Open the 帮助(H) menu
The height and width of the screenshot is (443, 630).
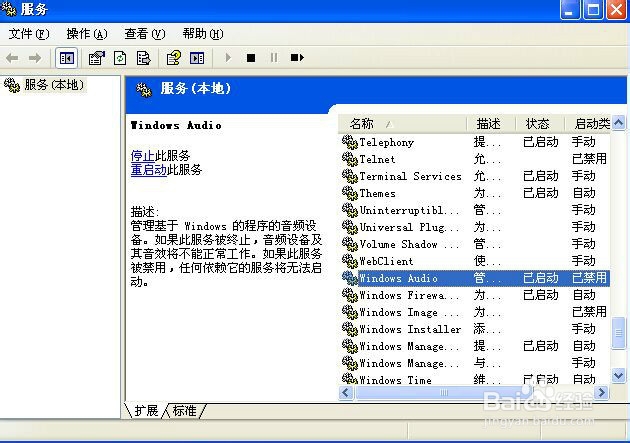coord(202,34)
